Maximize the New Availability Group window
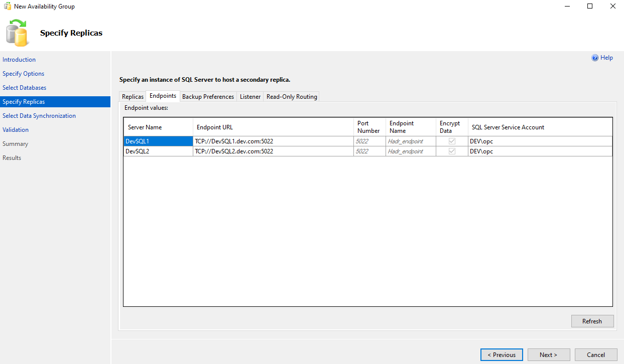 (590, 7)
